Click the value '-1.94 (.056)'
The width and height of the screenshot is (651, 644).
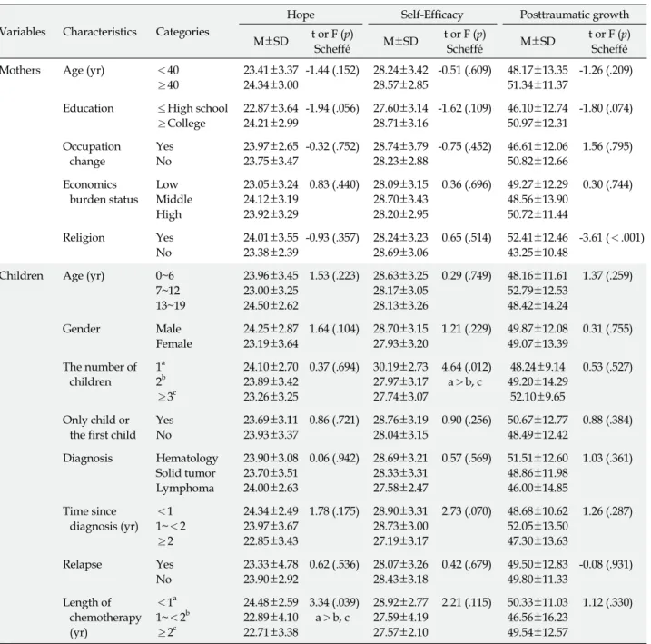[x=332, y=108]
